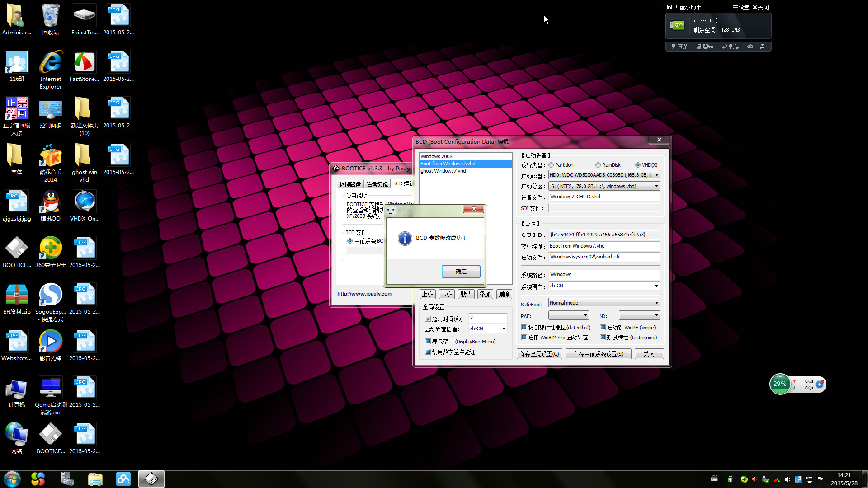Switch to 物理磁盘 tab in BOOTICE
This screenshot has height=488, width=868.
[x=350, y=184]
